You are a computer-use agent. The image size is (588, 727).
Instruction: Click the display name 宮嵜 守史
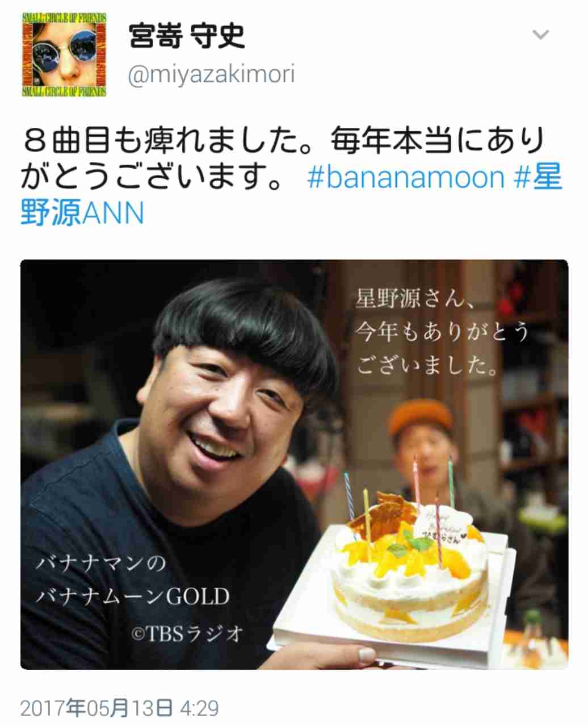point(187,36)
